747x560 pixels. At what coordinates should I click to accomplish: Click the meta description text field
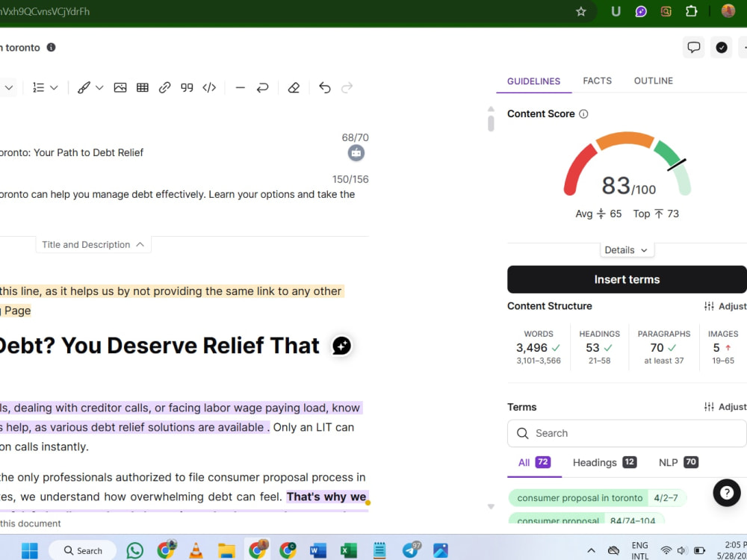pyautogui.click(x=177, y=194)
